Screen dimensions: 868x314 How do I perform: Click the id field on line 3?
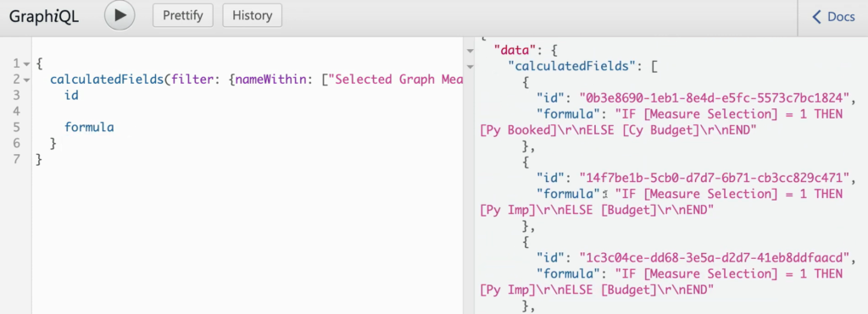[71, 96]
